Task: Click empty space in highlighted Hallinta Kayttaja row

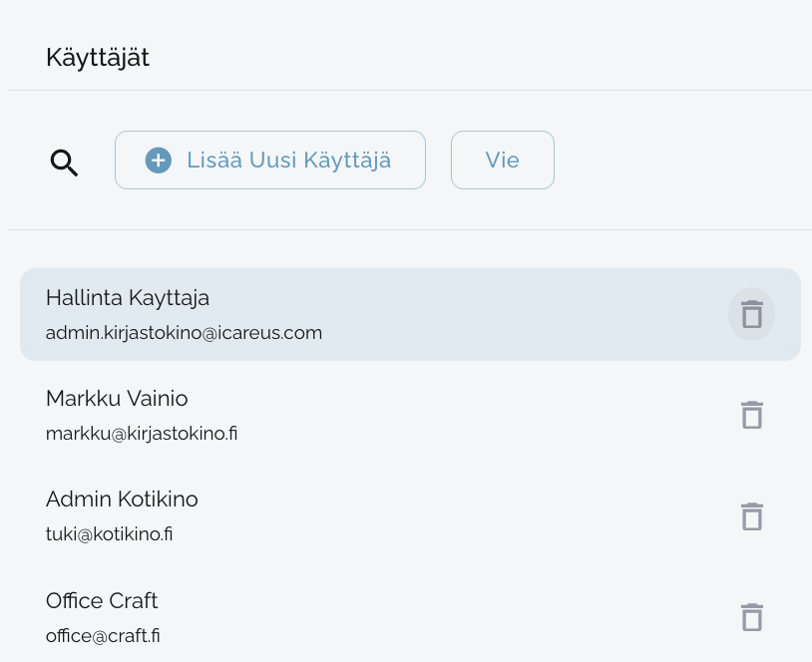Action: click(519, 314)
